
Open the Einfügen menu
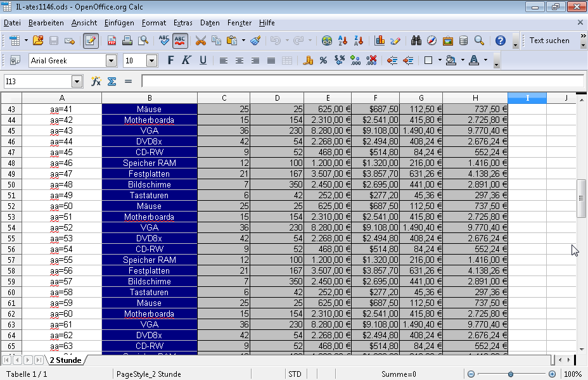point(119,23)
